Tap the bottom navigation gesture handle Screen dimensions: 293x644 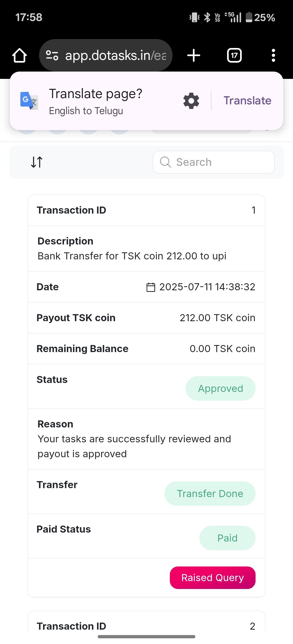[x=146, y=637]
